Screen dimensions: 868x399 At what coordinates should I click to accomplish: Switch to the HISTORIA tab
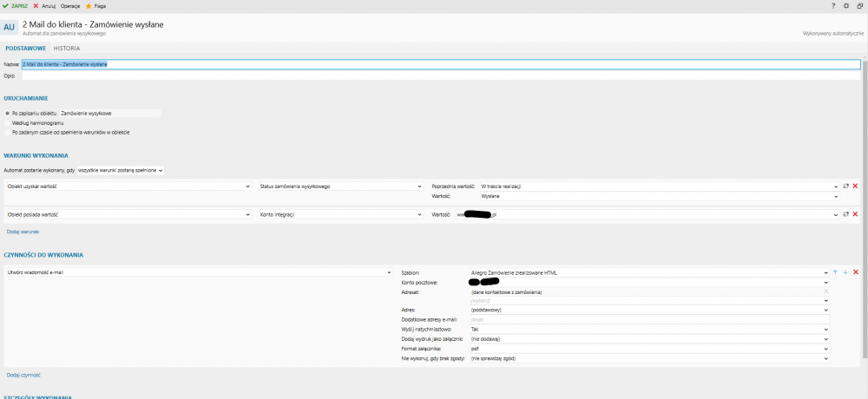click(x=66, y=49)
